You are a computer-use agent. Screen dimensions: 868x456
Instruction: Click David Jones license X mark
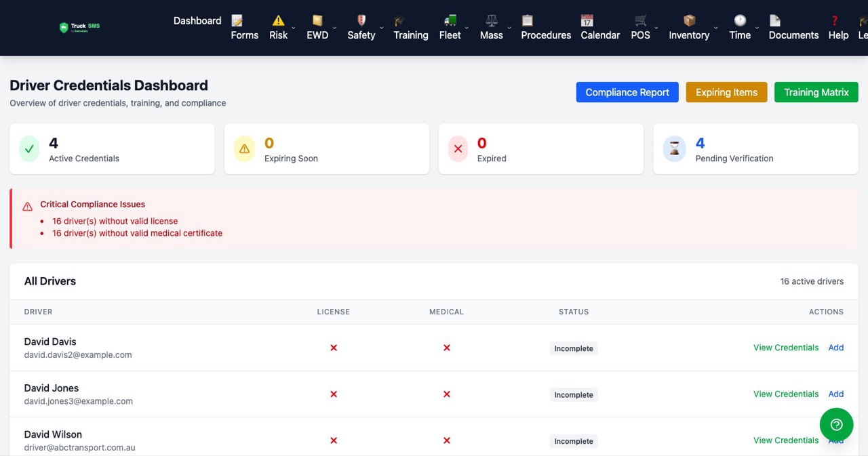coord(334,394)
